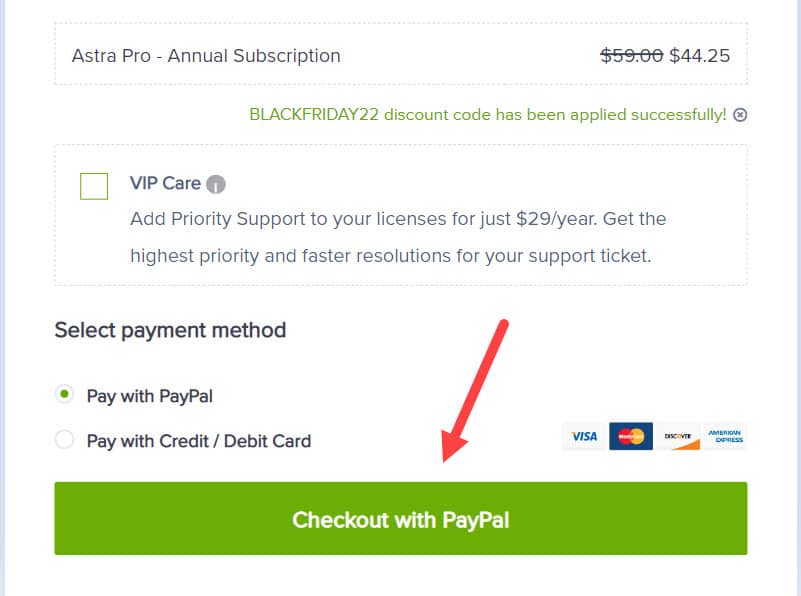Screen dimensions: 801x596
Task: Click the Select payment method heading
Action: (170, 330)
